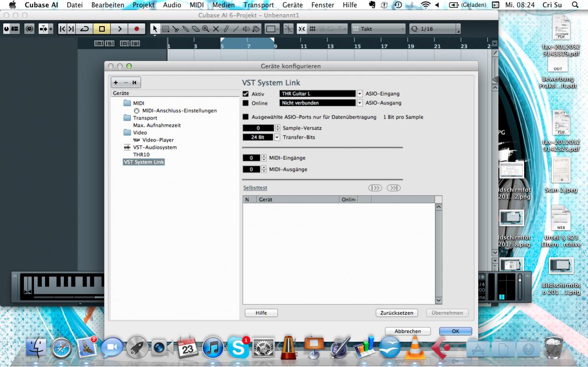Jump to next marker in toolbar
The image size is (588, 367).
(x=71, y=29)
